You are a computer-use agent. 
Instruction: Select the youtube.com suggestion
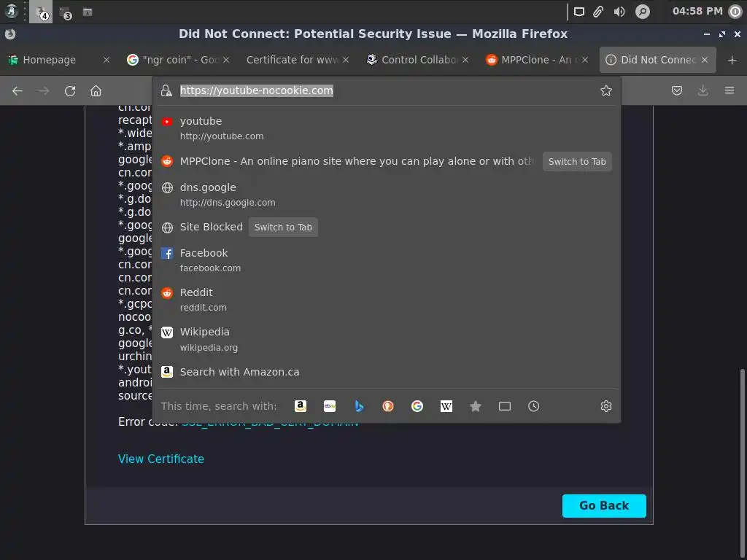pos(387,128)
